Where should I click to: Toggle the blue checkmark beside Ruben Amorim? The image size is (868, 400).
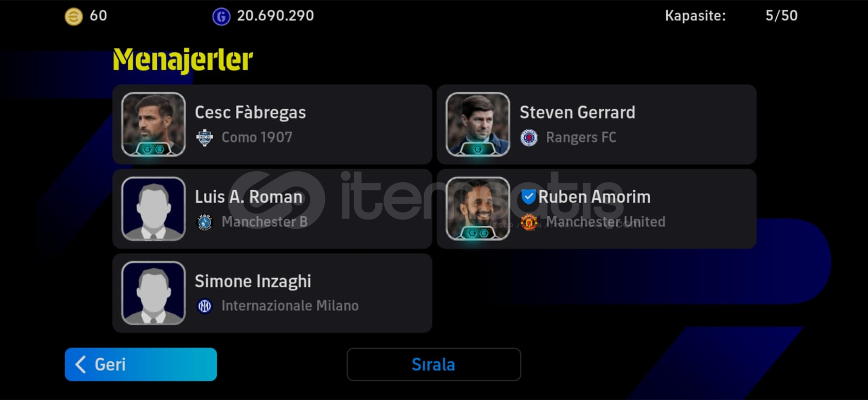[528, 196]
